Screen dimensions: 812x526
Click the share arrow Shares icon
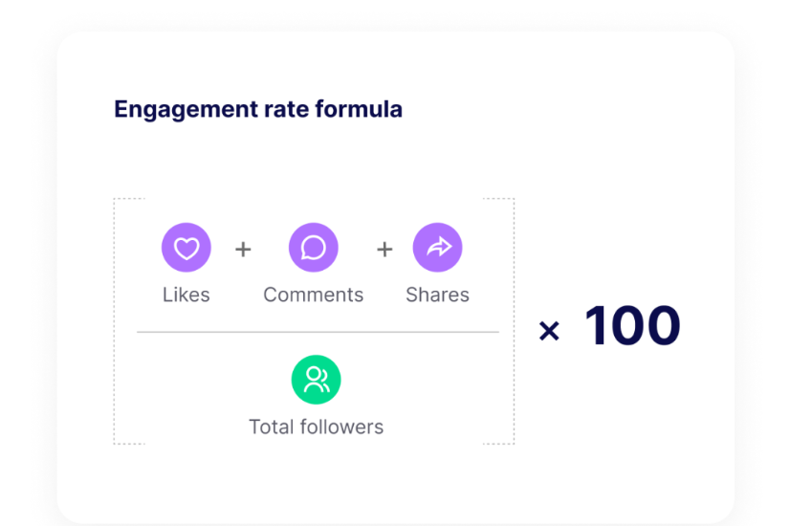point(438,248)
